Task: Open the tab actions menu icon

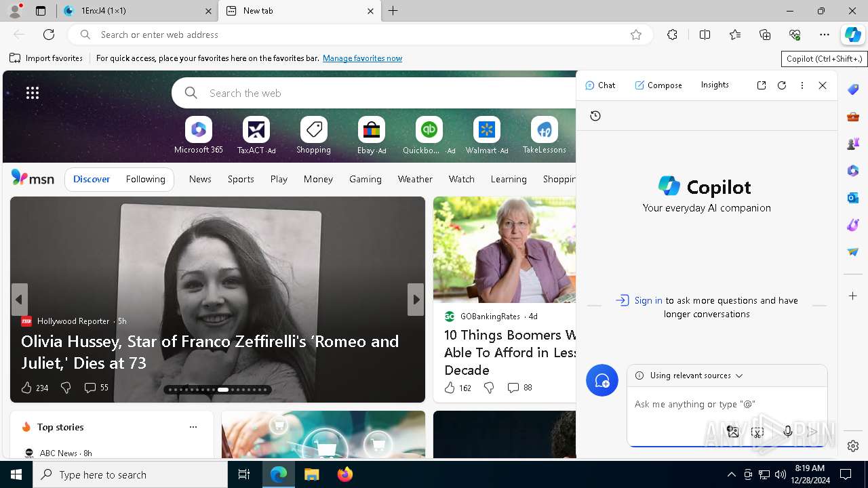Action: pos(41,11)
